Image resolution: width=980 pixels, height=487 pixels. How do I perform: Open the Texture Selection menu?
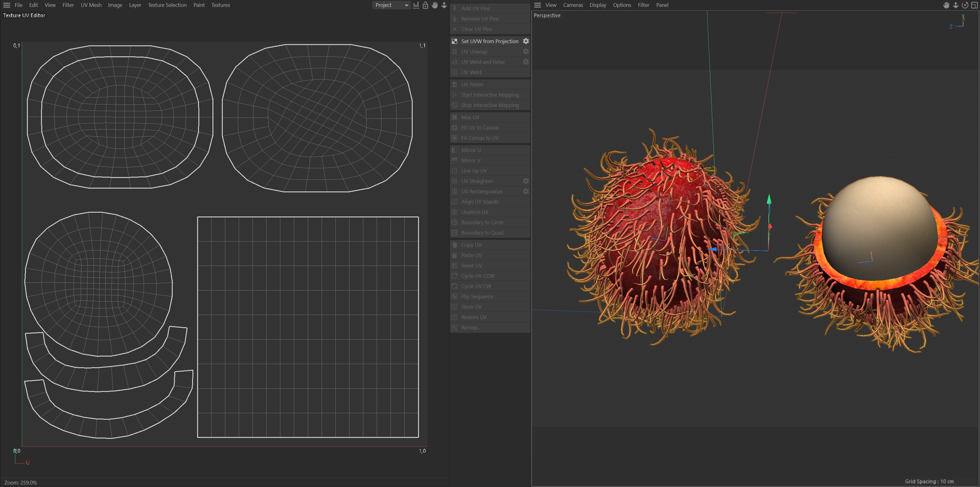167,5
